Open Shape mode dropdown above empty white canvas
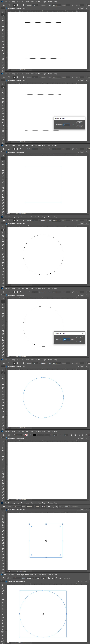90x644 pixels. [17, 435]
